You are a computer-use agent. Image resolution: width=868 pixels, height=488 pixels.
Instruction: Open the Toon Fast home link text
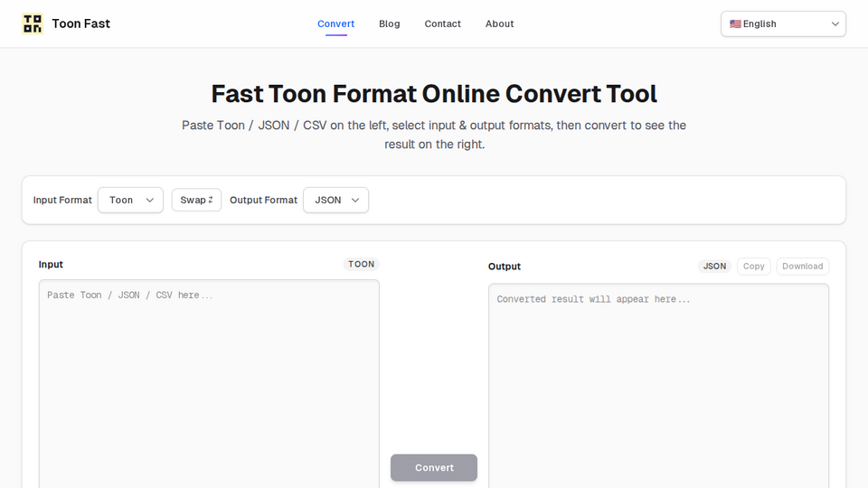(x=80, y=23)
